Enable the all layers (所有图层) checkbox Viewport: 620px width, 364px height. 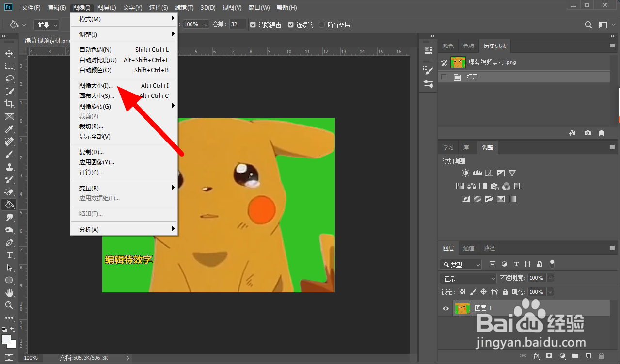tap(322, 25)
